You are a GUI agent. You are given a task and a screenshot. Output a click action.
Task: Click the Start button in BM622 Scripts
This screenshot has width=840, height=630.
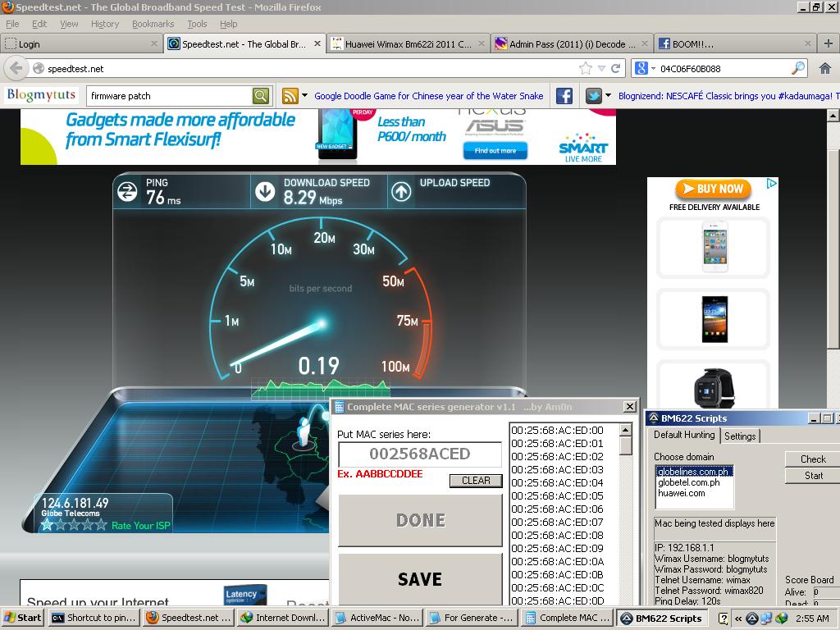tap(813, 476)
